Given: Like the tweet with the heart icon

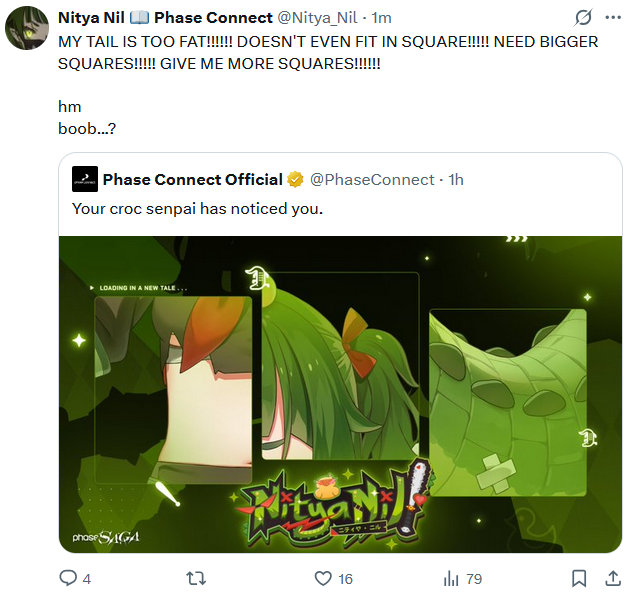Looking at the screenshot, I should click(323, 578).
